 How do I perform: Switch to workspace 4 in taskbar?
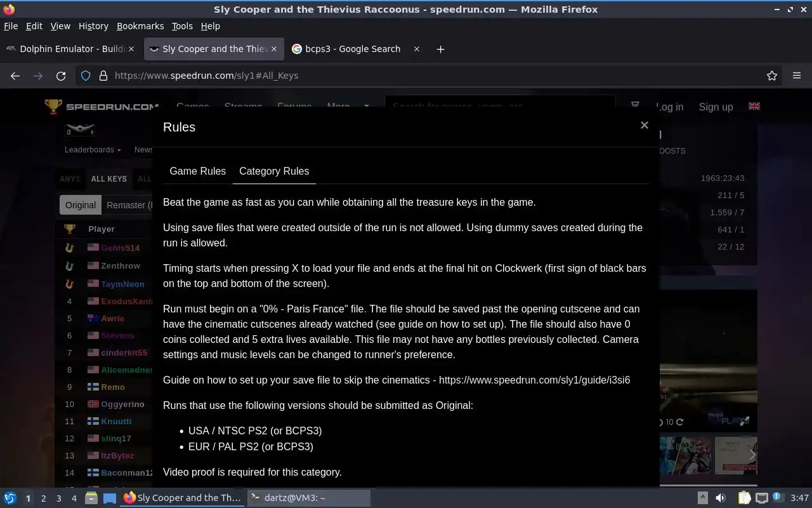(x=74, y=498)
